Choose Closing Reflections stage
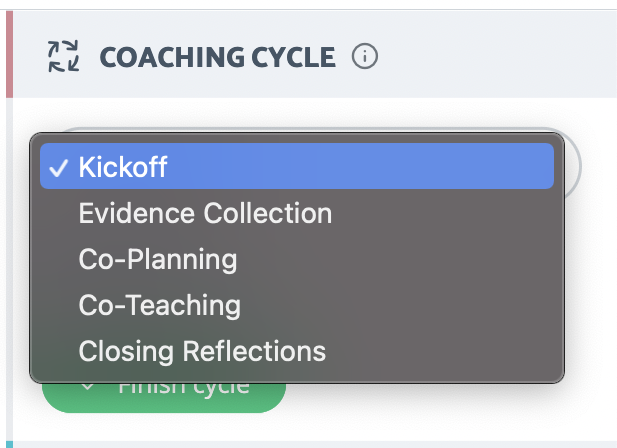 point(202,351)
